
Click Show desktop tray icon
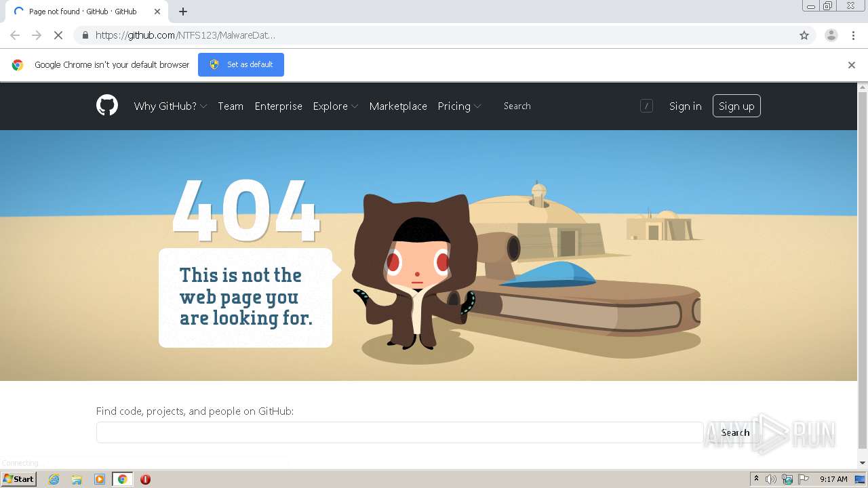click(860, 479)
